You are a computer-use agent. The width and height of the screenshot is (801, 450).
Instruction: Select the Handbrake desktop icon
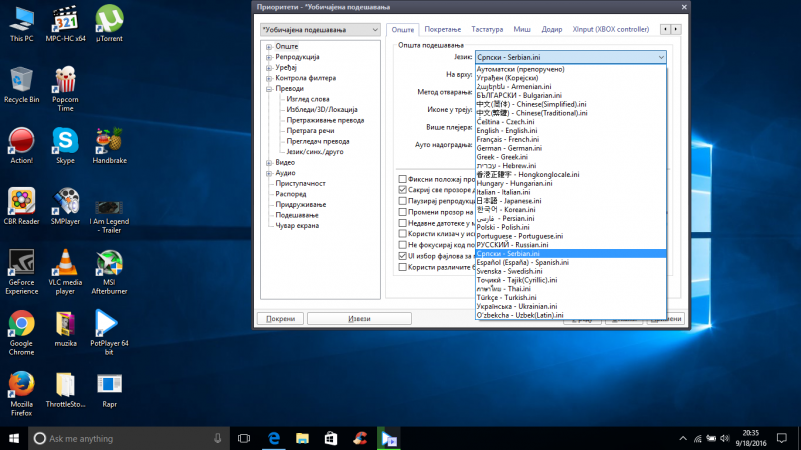[109, 146]
